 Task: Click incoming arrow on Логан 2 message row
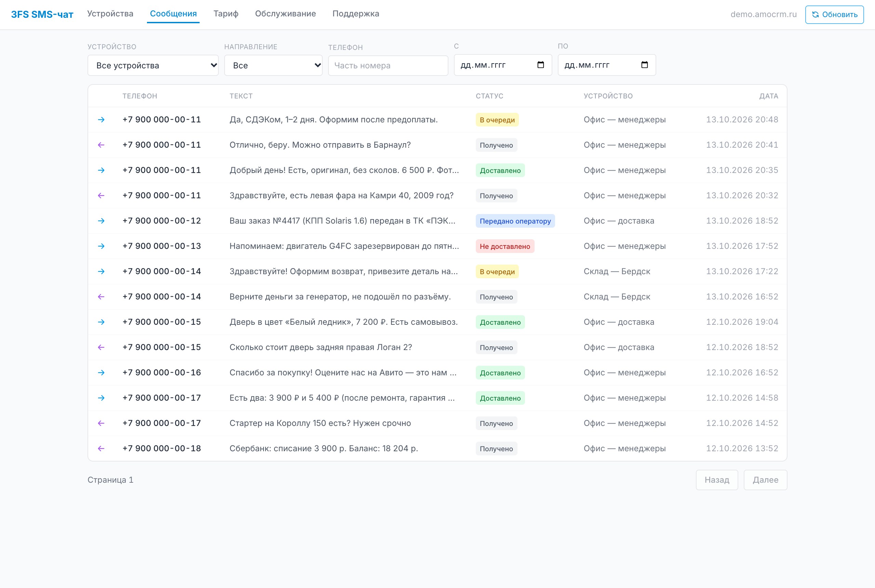(x=101, y=347)
